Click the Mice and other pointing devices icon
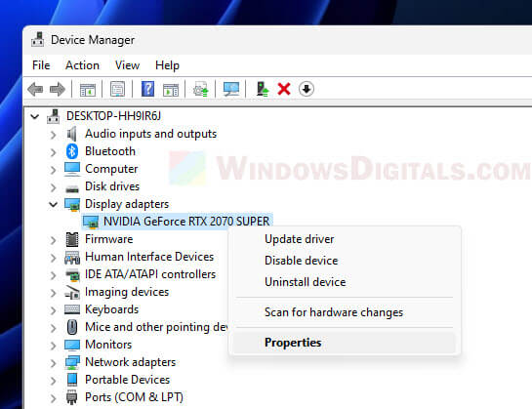The width and height of the screenshot is (532, 409). pyautogui.click(x=72, y=327)
